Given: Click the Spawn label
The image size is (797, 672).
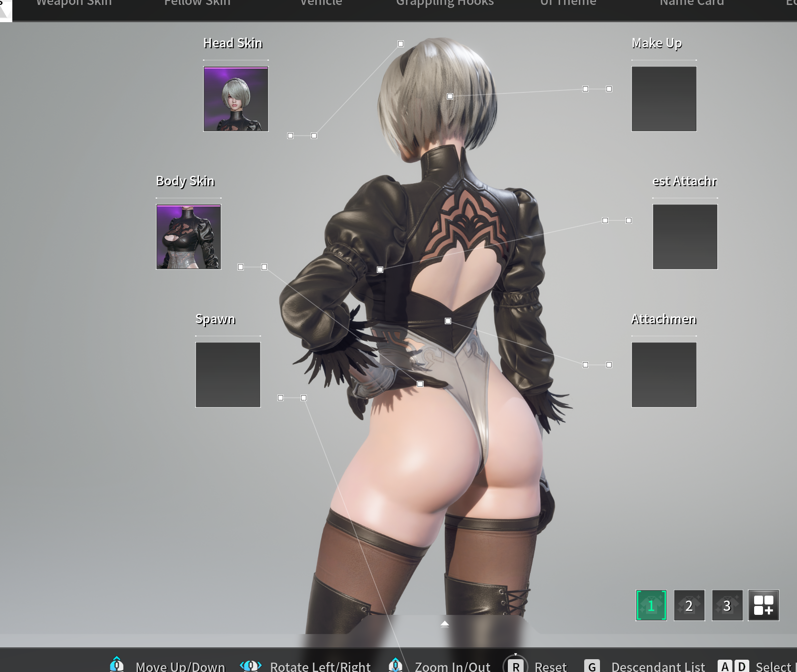Looking at the screenshot, I should [215, 319].
